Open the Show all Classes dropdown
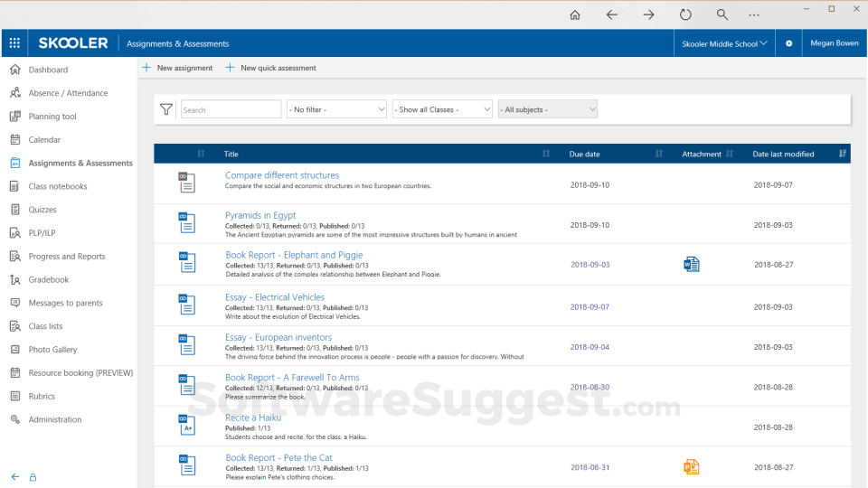The image size is (868, 488). (442, 109)
